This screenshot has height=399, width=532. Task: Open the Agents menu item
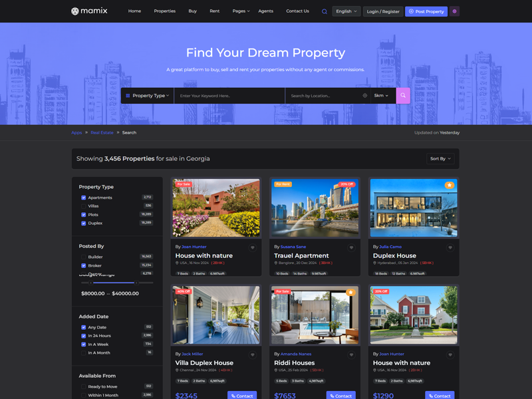coord(265,11)
